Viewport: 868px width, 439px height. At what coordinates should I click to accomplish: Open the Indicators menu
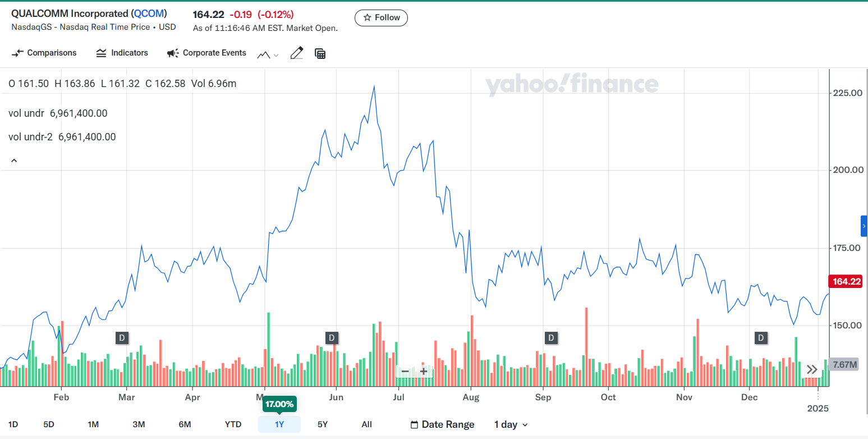122,53
